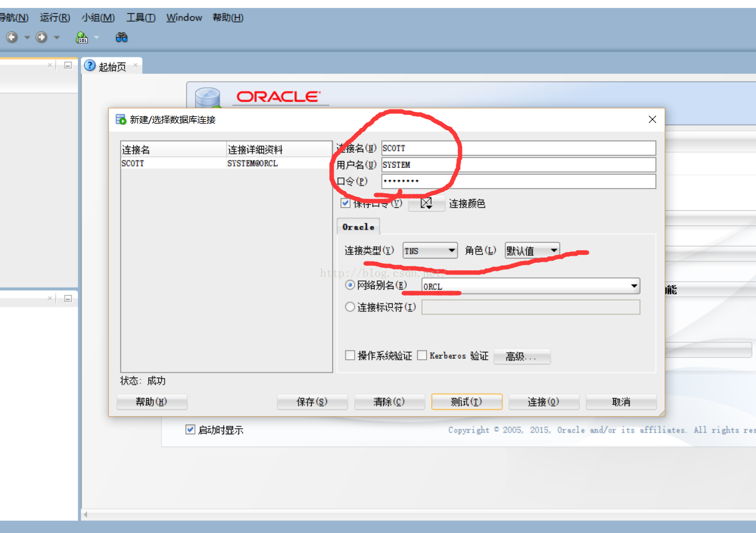Image resolution: width=756 pixels, height=533 pixels.
Task: Close the 新建/选择数据库连接 dialog
Action: point(652,120)
